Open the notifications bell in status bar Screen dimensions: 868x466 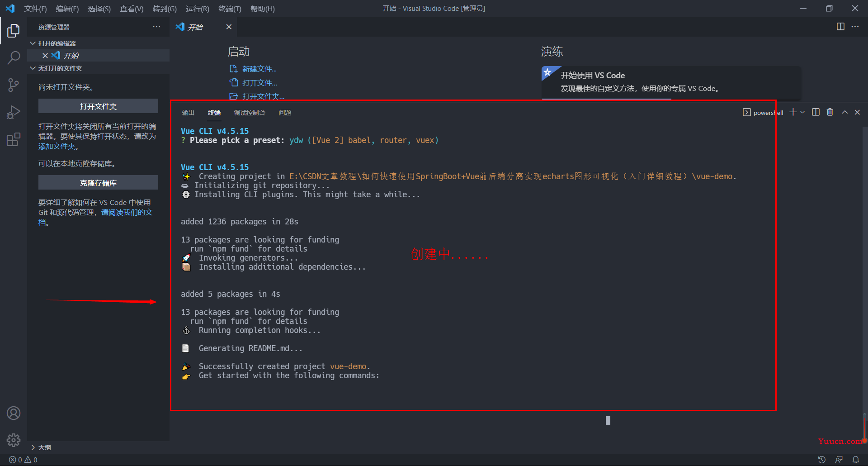tap(856, 460)
